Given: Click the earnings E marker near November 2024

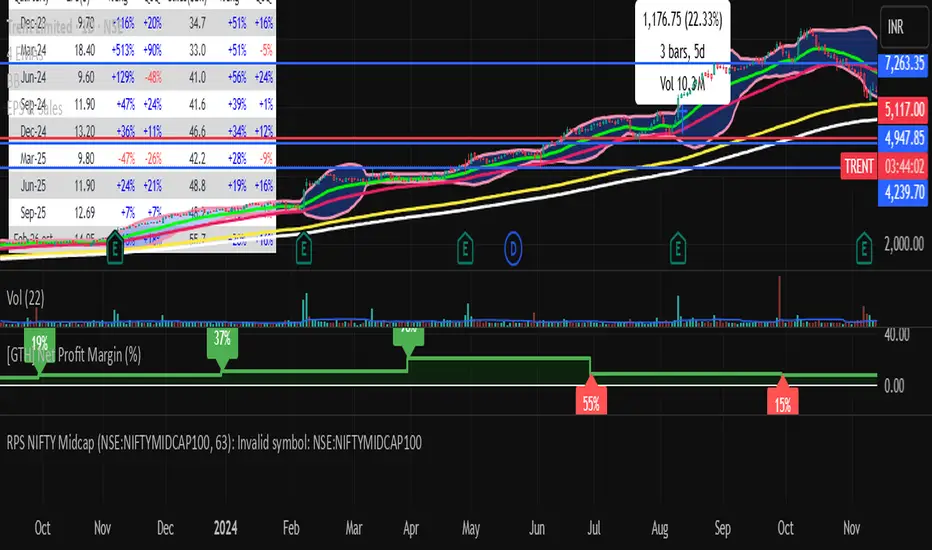Looking at the screenshot, I should pyautogui.click(x=864, y=249).
